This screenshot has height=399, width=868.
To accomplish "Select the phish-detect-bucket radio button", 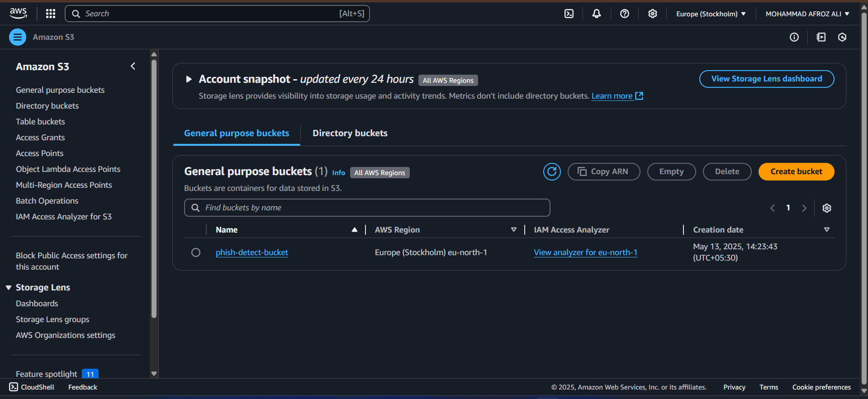I will (196, 252).
